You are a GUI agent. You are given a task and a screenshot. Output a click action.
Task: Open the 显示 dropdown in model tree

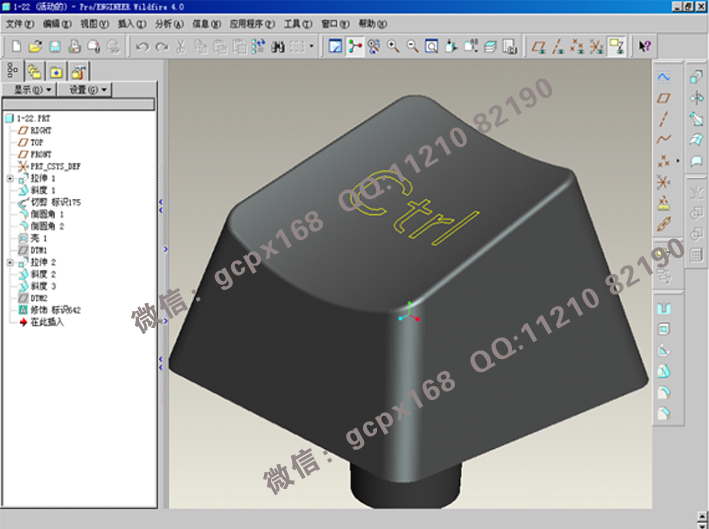point(33,89)
